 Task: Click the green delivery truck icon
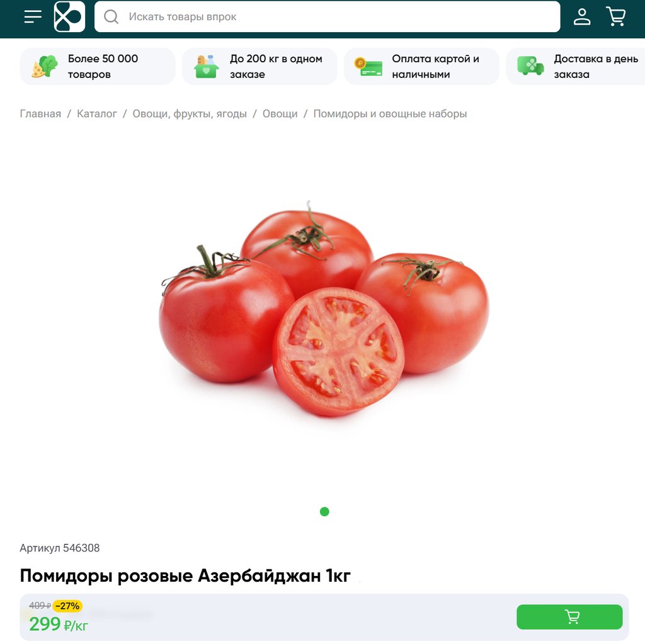pos(530,66)
